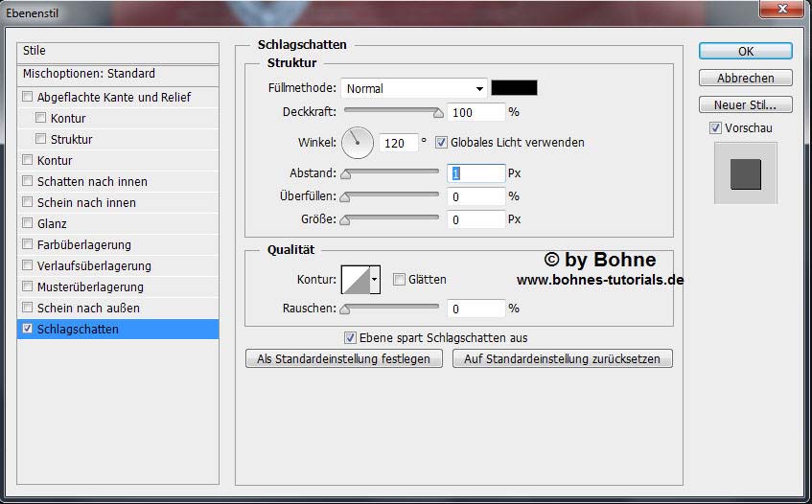Close the Ebenenstil dialog window

[x=782, y=11]
